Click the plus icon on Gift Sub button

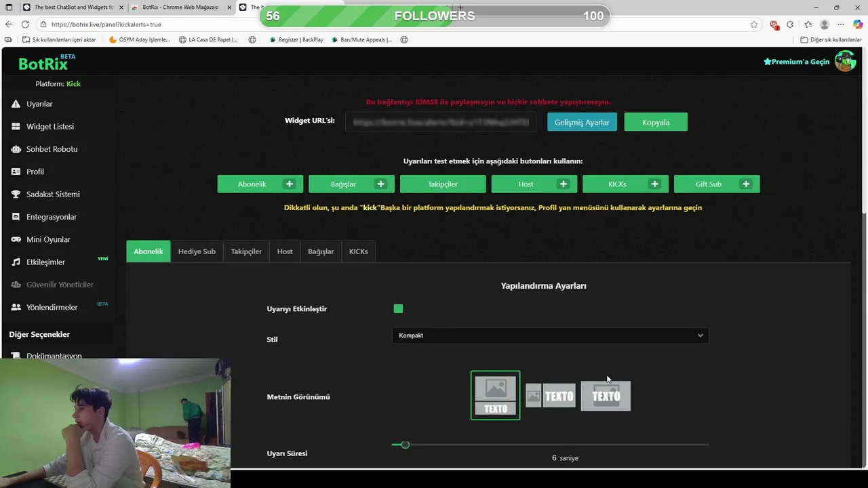tap(746, 184)
